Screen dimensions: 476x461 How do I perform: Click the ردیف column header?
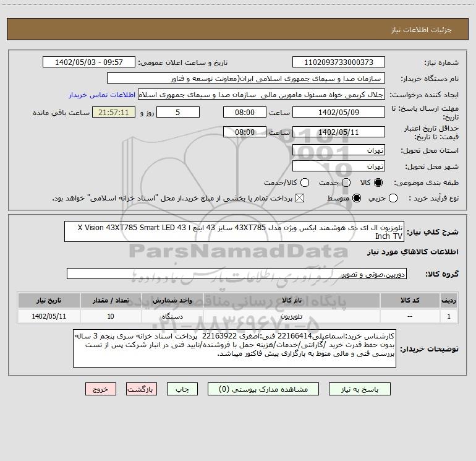click(x=449, y=300)
